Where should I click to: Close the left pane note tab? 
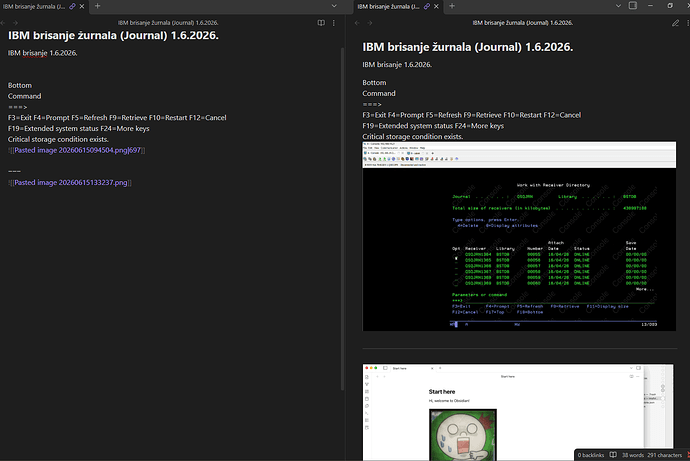82,6
